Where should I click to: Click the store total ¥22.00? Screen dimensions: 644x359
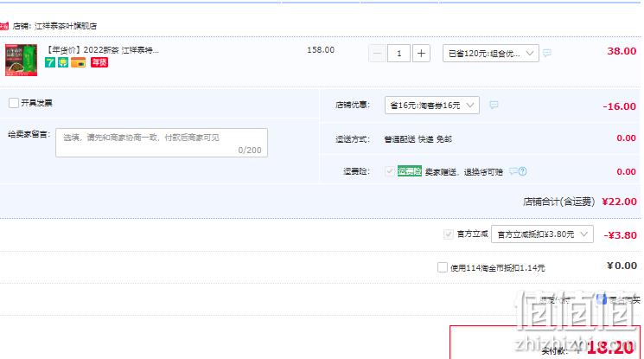coord(619,202)
